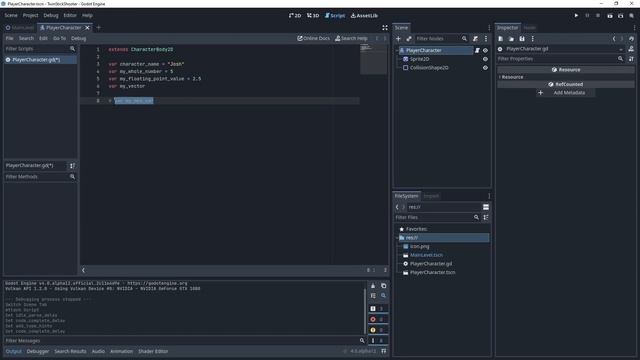Click Online Docs link
640x360 pixels.
point(313,38)
